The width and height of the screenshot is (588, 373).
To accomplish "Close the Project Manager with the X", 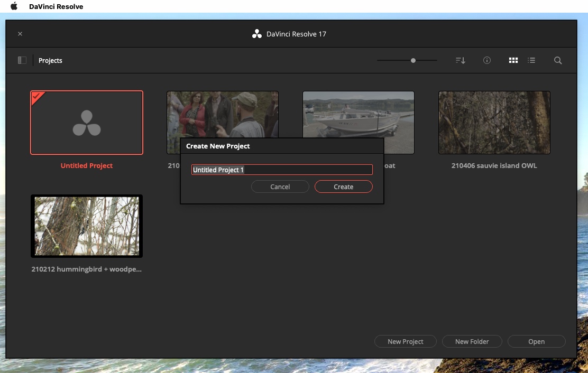I will pos(20,34).
